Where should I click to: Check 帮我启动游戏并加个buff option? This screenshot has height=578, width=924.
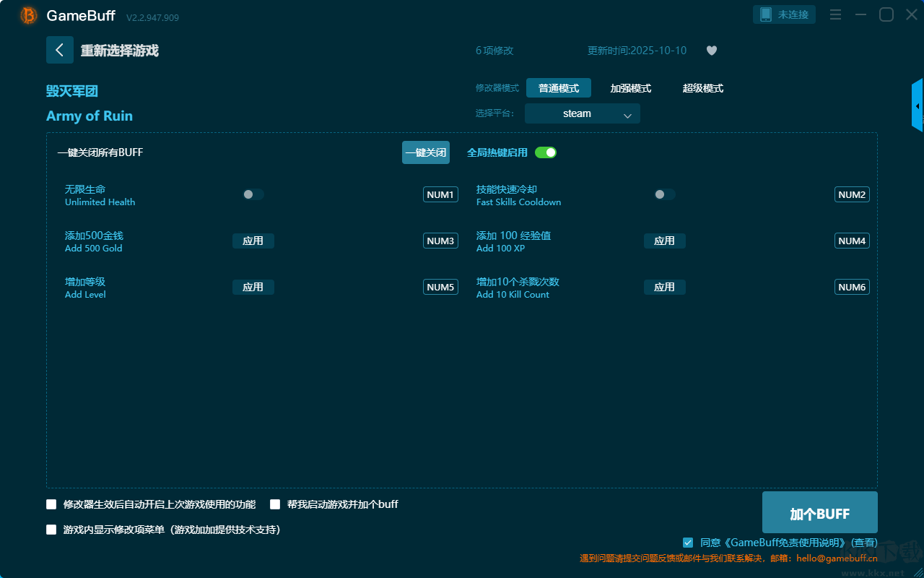[275, 504]
